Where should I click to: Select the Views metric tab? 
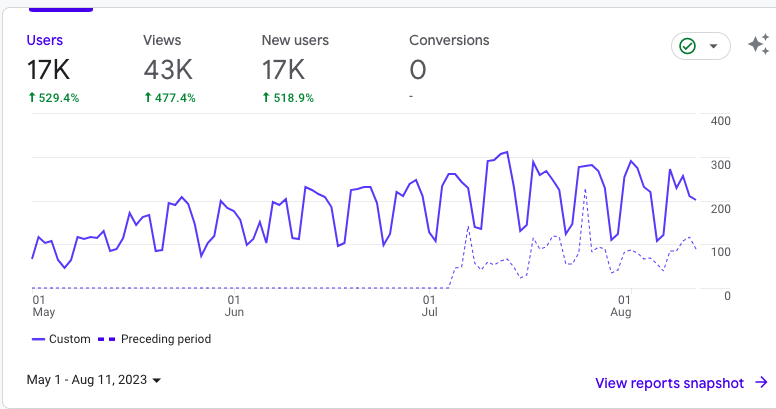pyautogui.click(x=169, y=68)
